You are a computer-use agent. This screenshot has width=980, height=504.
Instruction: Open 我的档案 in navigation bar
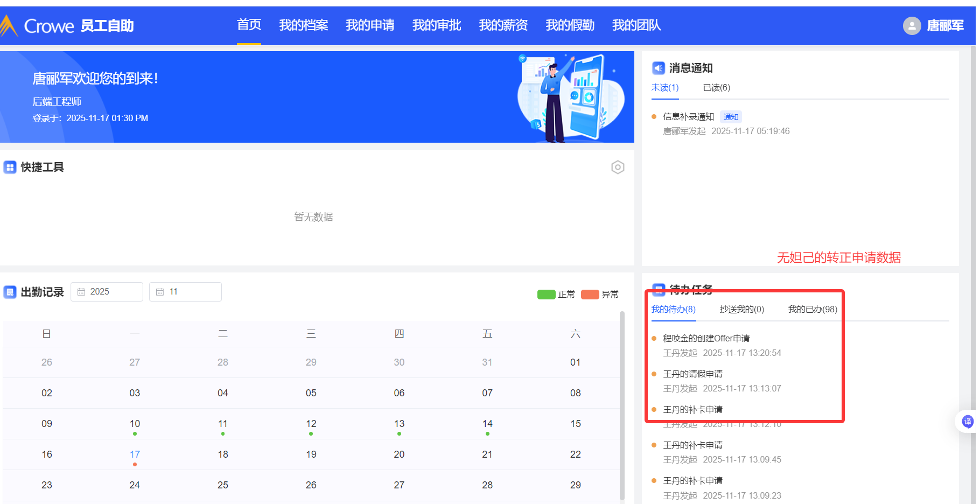(303, 25)
